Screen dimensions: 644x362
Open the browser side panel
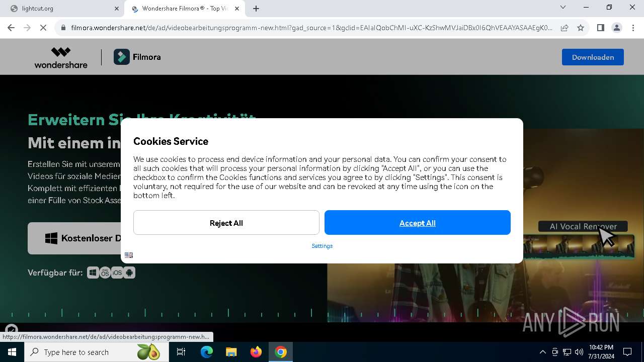coord(600,28)
